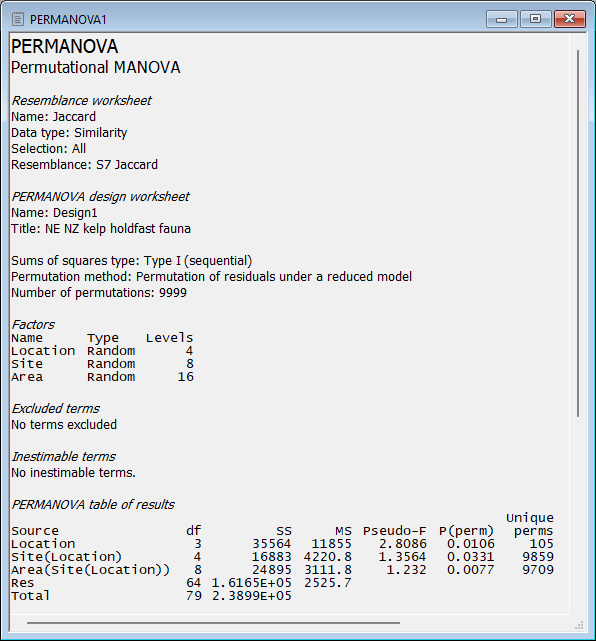The height and width of the screenshot is (641, 596).
Task: Click the 'Resemblance worksheet' heading
Action: 81,101
